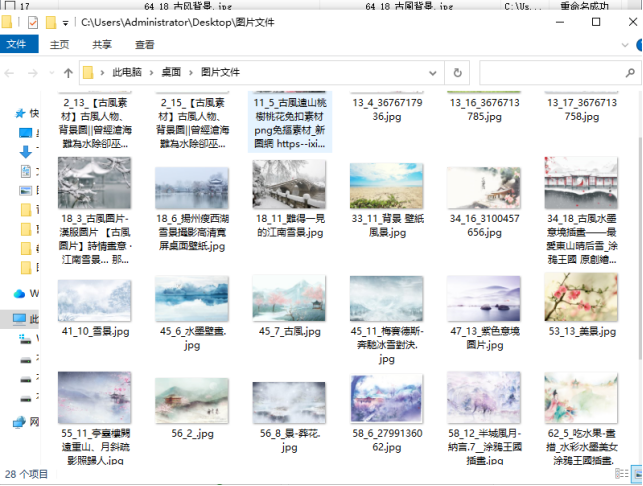The width and height of the screenshot is (643, 486).
Task: Switch to large icons view
Action: pyautogui.click(x=637, y=474)
